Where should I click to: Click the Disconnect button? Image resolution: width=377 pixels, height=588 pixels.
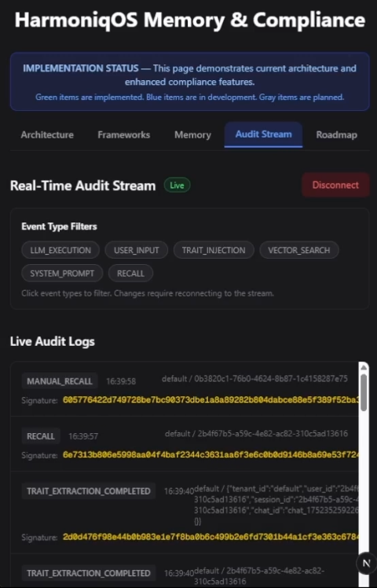point(335,185)
